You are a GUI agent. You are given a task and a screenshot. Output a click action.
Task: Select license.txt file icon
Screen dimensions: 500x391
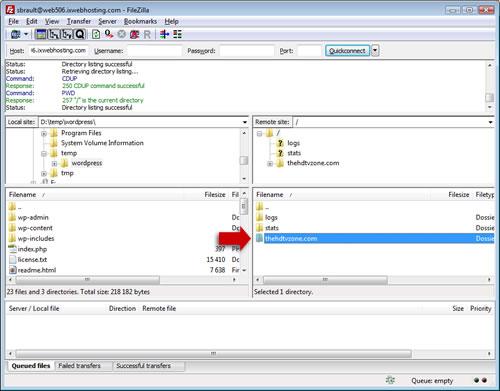coord(12,259)
